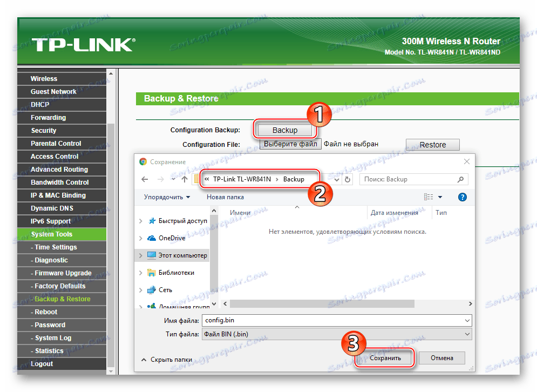The height and width of the screenshot is (392, 537).
Task: Collapse folders with Скрыть папки
Action: point(167,360)
